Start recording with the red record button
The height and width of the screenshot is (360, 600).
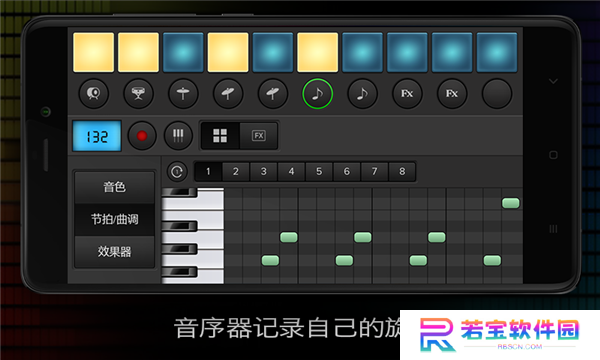point(142,135)
